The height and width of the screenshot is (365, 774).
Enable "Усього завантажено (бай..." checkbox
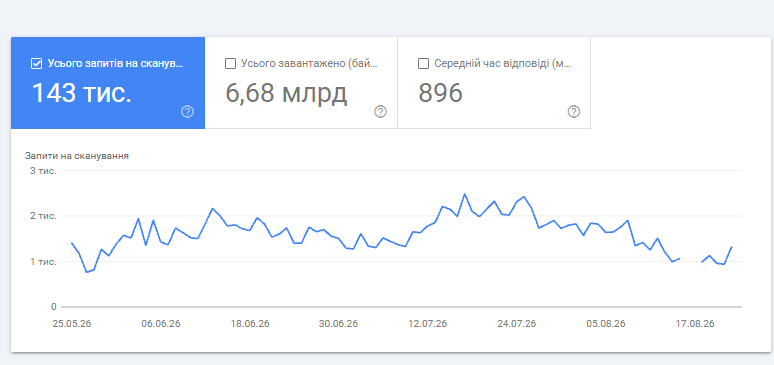(x=230, y=64)
